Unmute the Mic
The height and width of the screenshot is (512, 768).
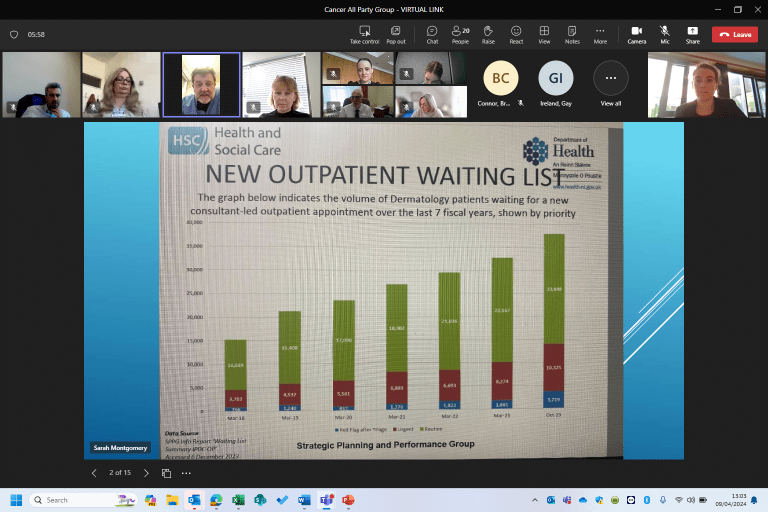(x=665, y=35)
